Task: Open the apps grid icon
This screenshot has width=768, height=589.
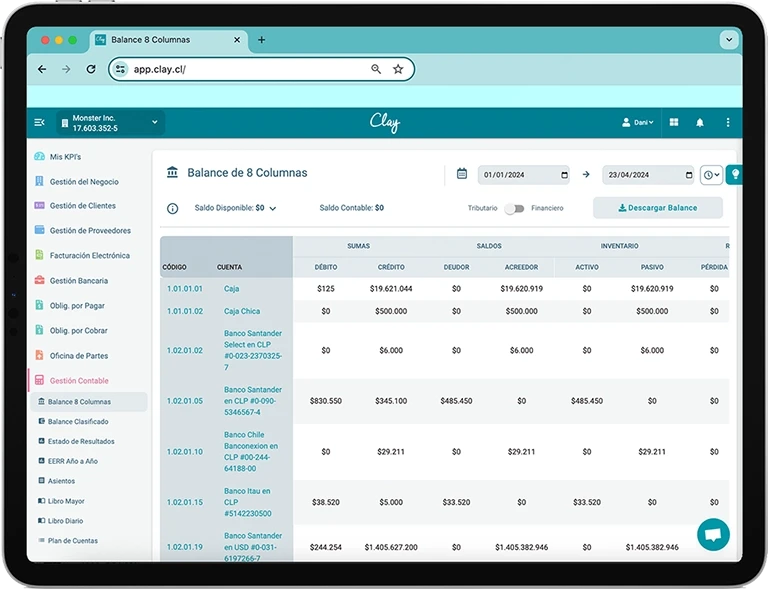Action: [674, 122]
